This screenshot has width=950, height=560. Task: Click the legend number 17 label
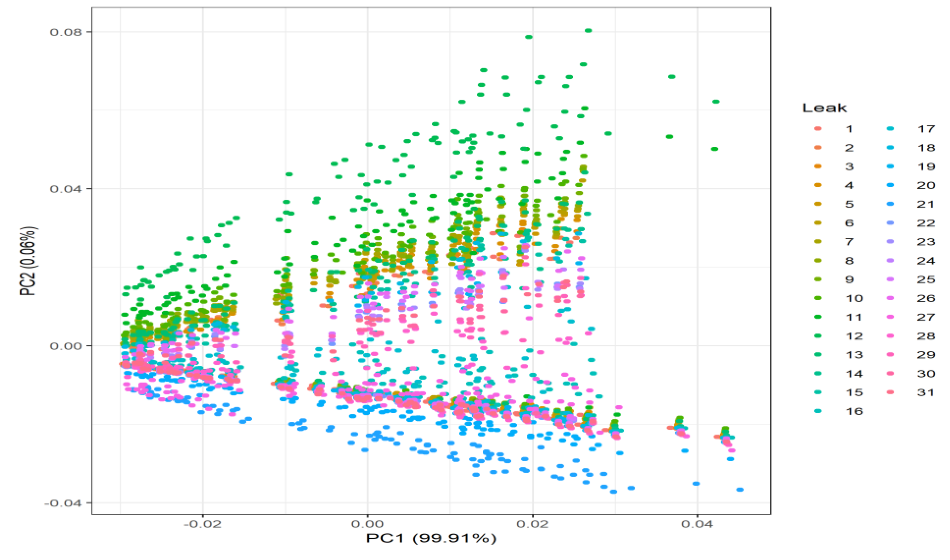pyautogui.click(x=926, y=129)
